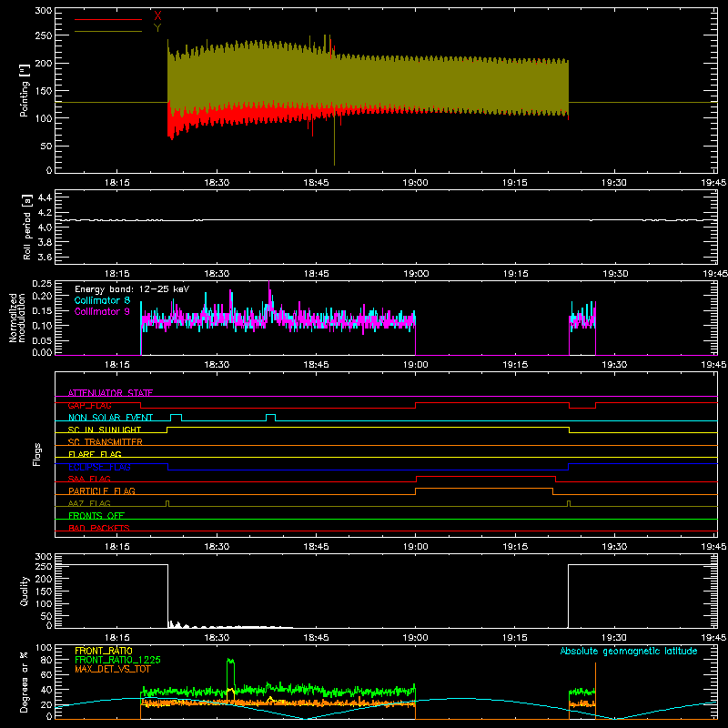Screen dimensions: 728x728
Task: Select the olive 'Y' legend label
Action: (x=157, y=28)
